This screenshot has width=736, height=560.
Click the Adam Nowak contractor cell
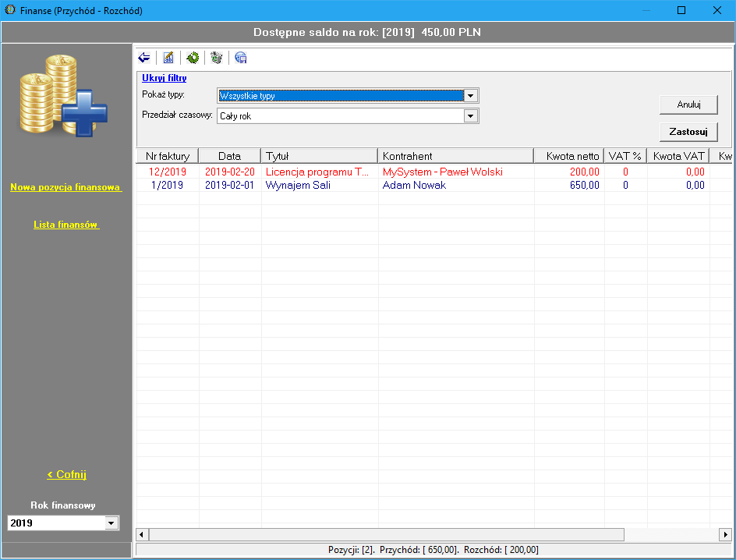pos(456,185)
